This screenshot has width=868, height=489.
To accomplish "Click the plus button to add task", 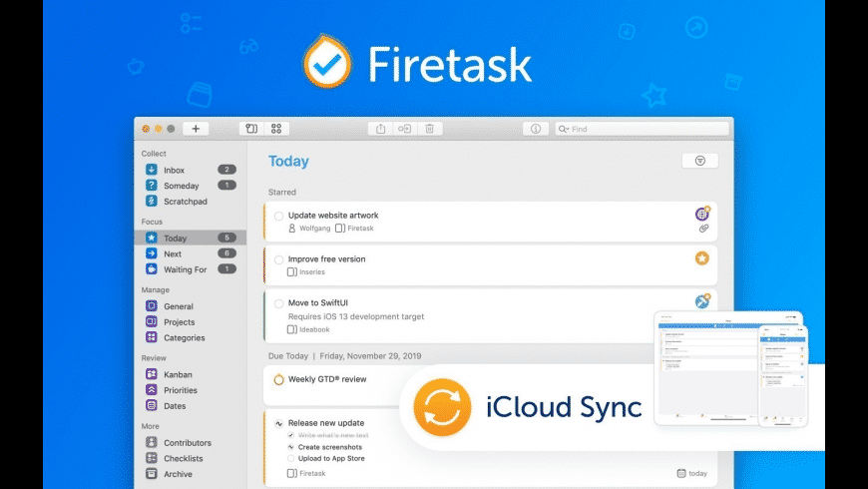I will (196, 129).
